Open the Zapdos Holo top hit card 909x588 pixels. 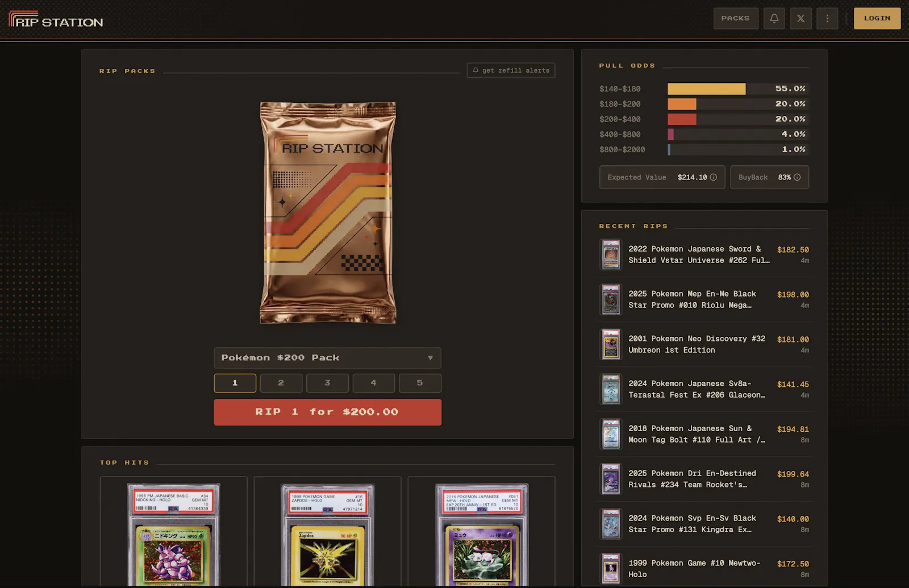pyautogui.click(x=327, y=532)
